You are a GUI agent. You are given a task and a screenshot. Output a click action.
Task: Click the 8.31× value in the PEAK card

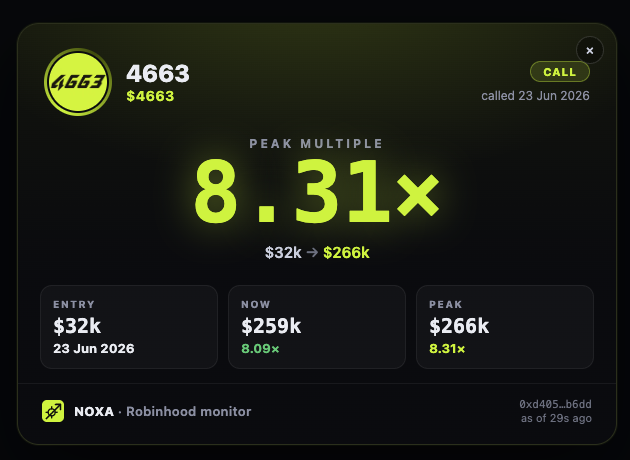(447, 348)
